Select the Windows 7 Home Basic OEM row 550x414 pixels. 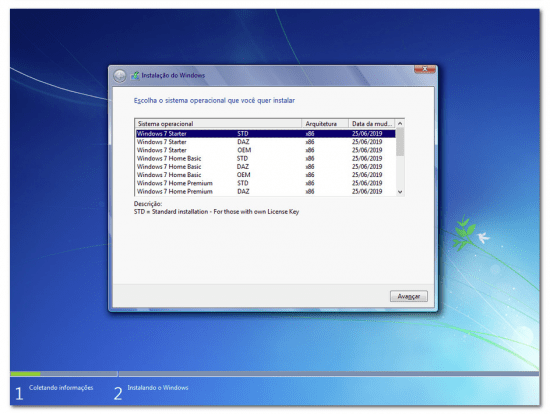click(x=266, y=175)
